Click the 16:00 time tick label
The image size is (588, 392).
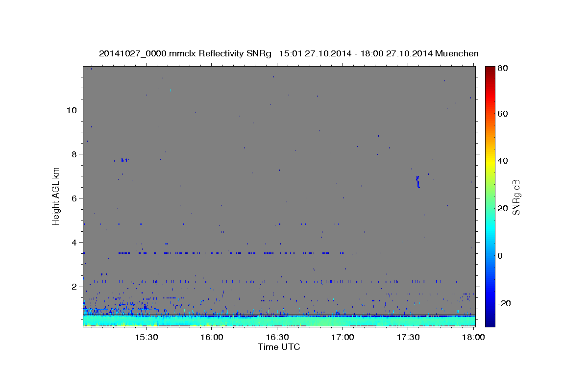pyautogui.click(x=212, y=338)
